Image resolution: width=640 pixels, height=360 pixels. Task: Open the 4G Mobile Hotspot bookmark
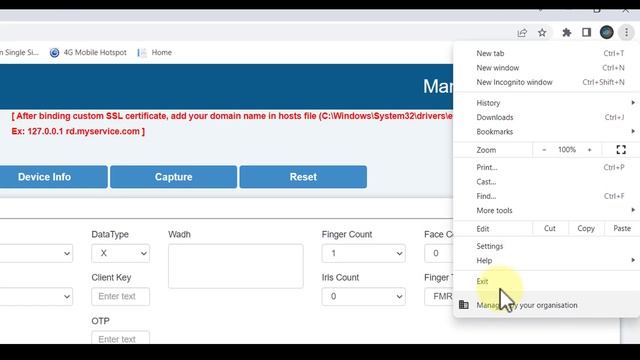tap(88, 52)
